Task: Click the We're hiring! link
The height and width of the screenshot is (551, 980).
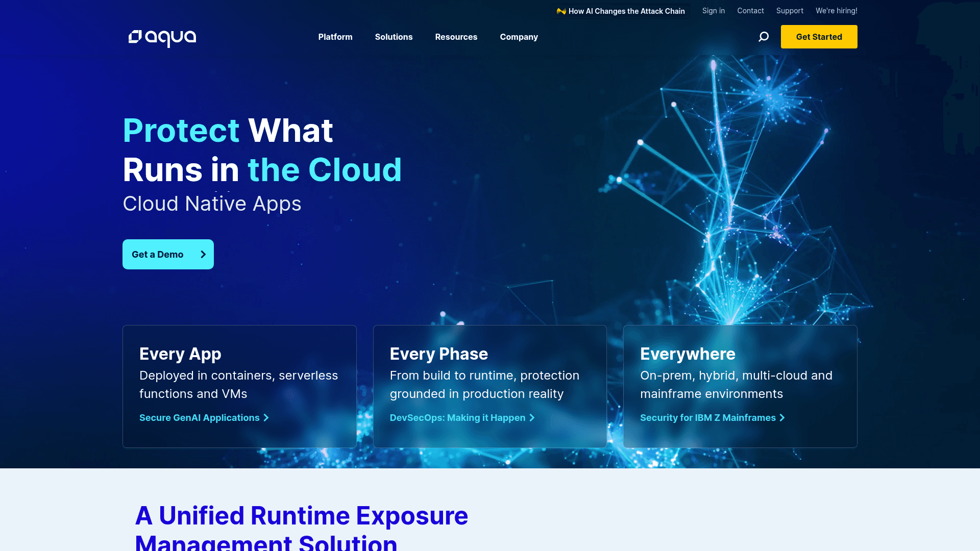Action: pyautogui.click(x=836, y=11)
